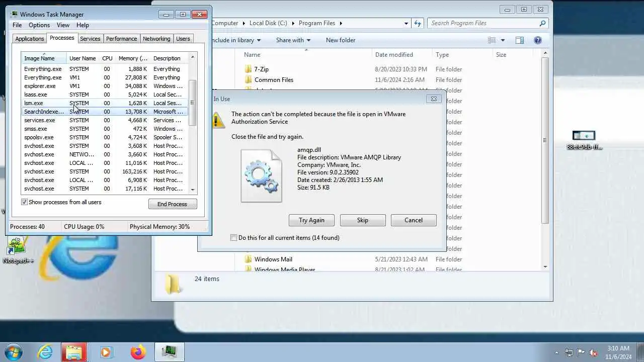Select the smss.exe process row
The image size is (644, 362).
105,129
